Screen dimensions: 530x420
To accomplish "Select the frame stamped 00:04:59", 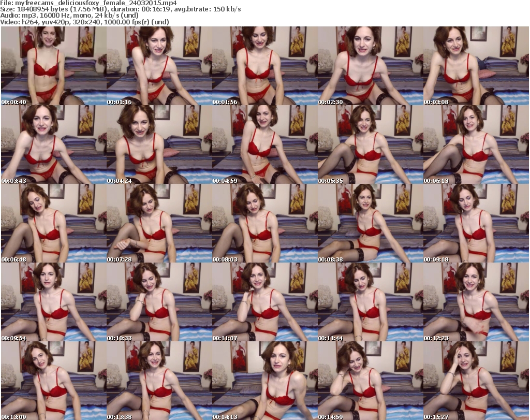I will [264, 144].
